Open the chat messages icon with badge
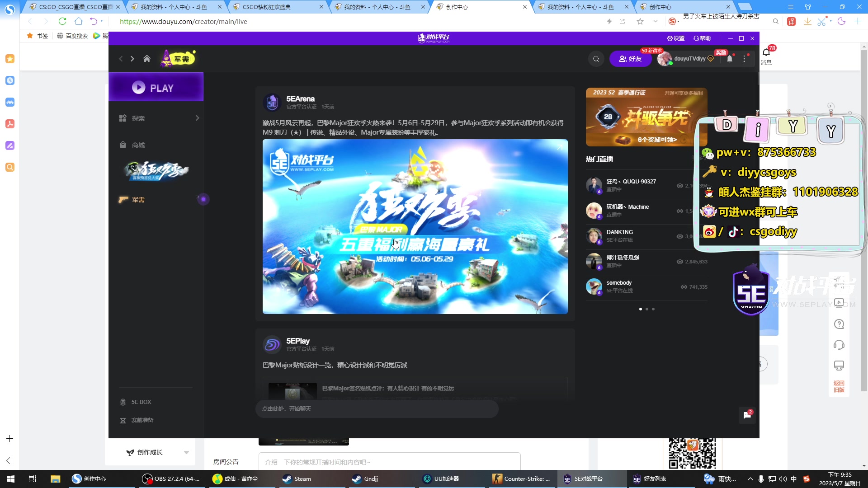 pos(747,415)
